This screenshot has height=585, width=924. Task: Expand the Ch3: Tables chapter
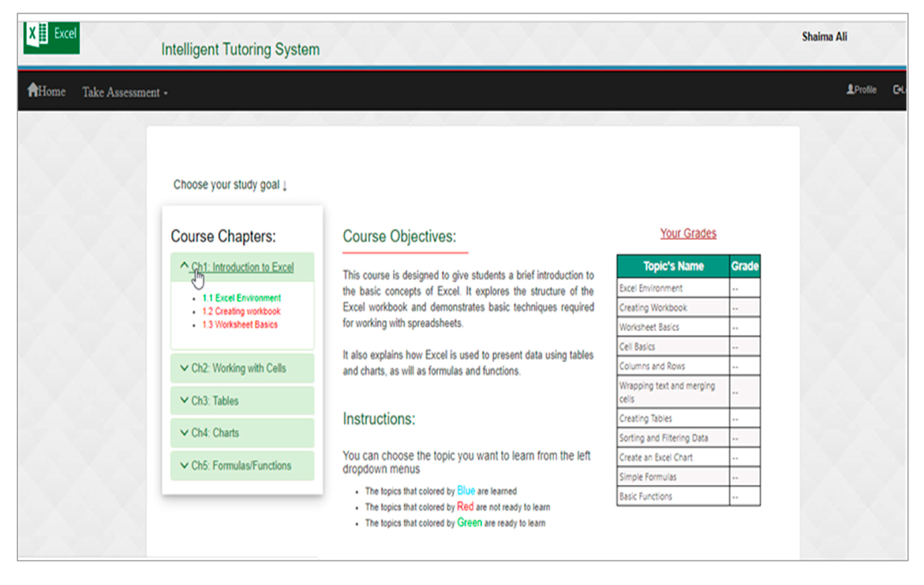[x=215, y=401]
